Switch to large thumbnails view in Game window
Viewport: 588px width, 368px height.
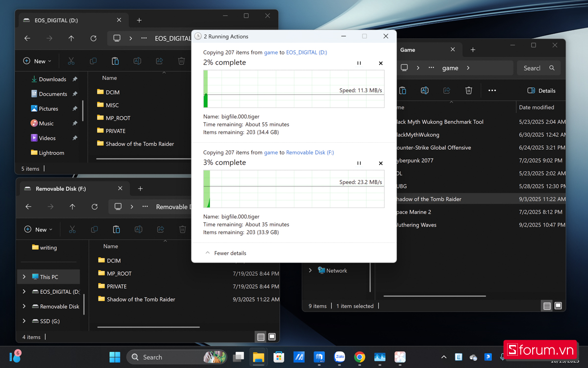click(558, 306)
